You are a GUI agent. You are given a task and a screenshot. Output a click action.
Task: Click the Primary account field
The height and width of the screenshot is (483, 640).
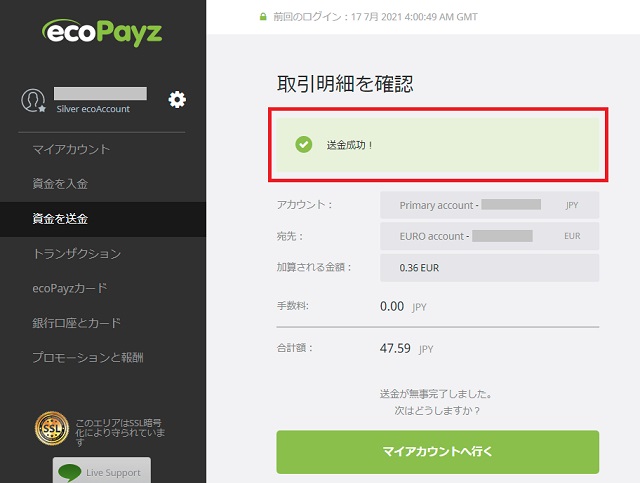pos(488,205)
